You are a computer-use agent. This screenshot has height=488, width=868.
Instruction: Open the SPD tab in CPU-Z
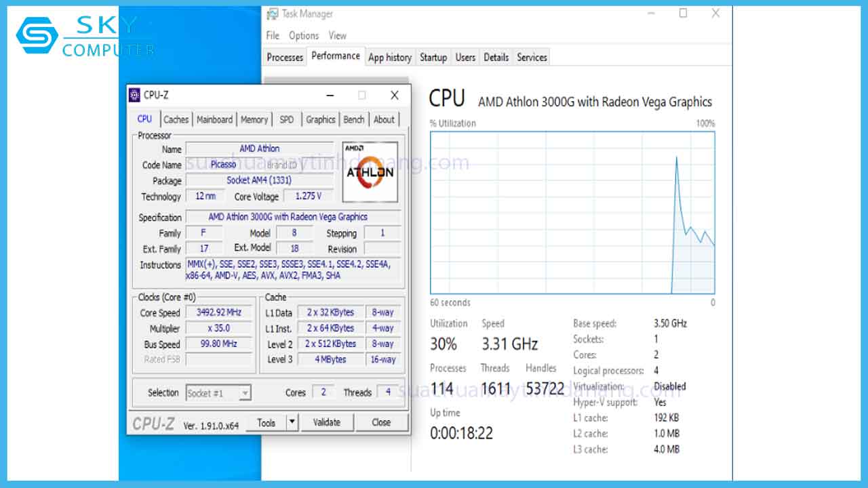(x=287, y=119)
